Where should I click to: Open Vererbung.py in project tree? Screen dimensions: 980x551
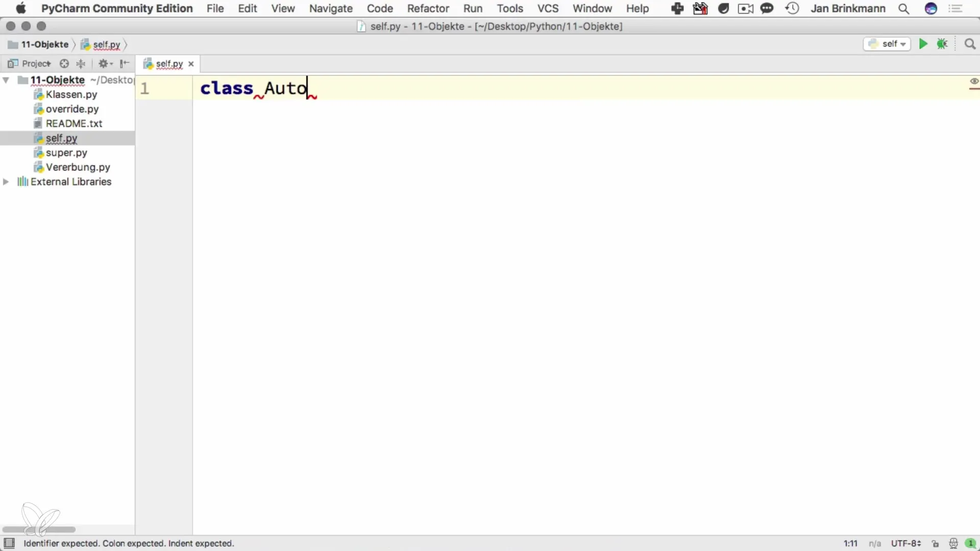tap(78, 167)
